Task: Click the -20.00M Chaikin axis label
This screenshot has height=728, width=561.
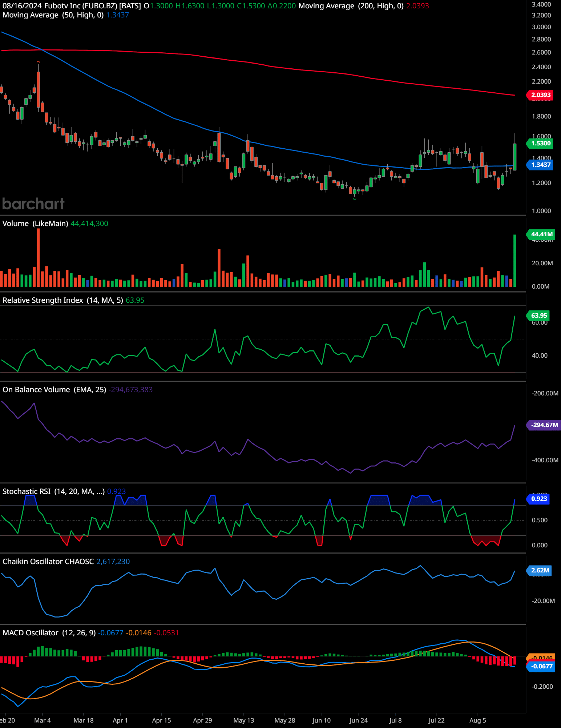Action: click(543, 601)
